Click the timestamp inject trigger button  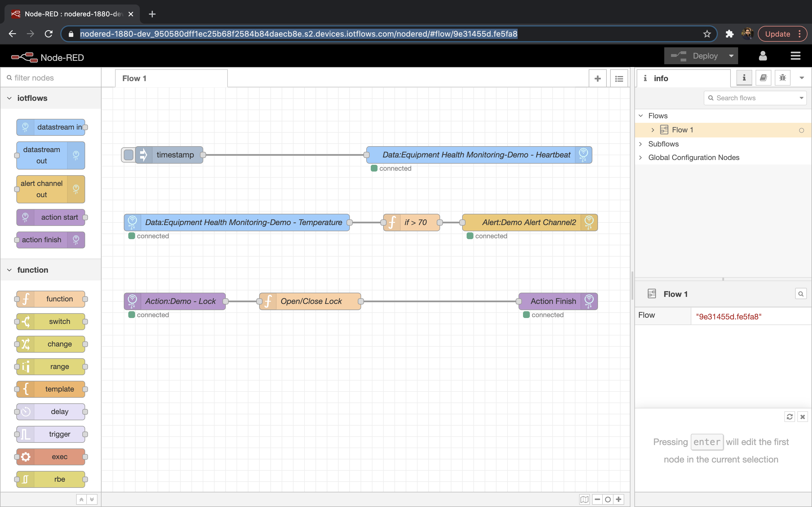(x=129, y=155)
